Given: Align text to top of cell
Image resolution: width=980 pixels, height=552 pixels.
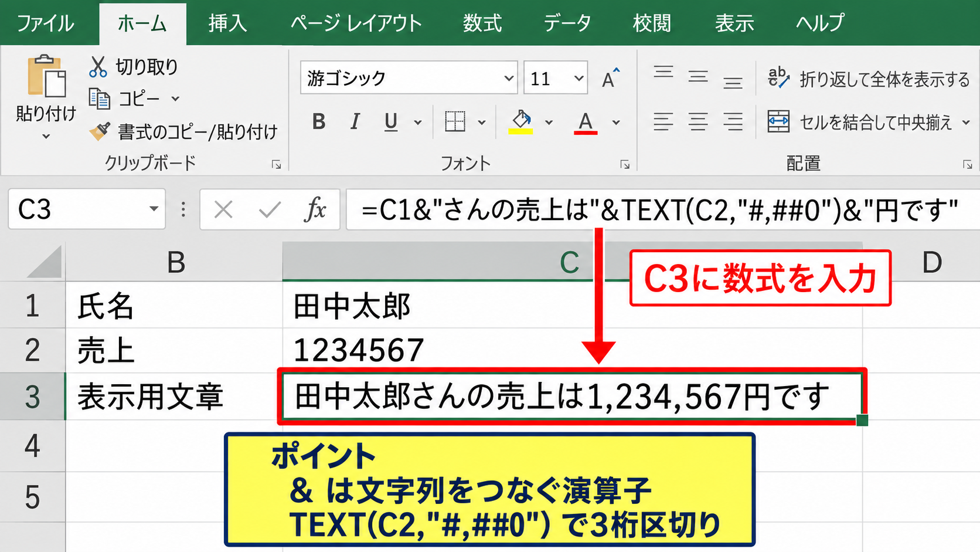Looking at the screenshot, I should [x=663, y=73].
